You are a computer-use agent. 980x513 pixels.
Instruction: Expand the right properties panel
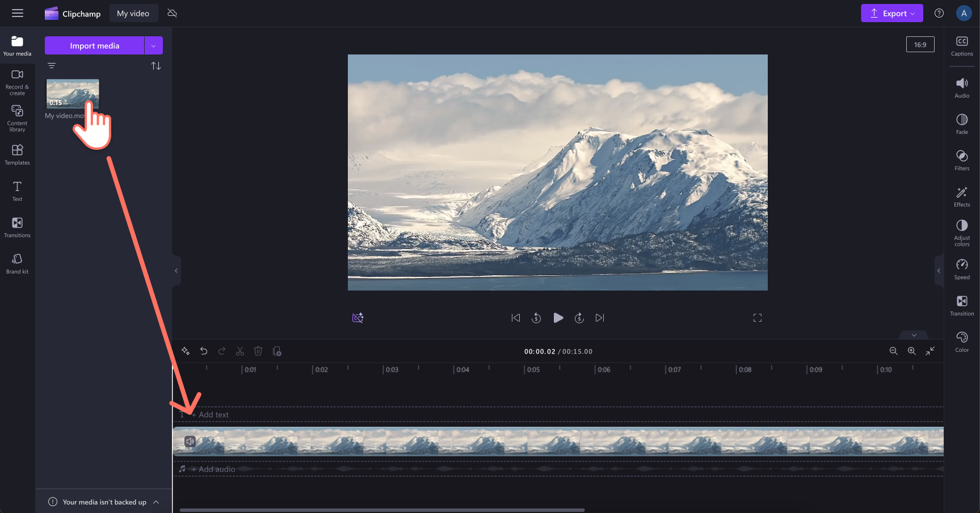(939, 271)
